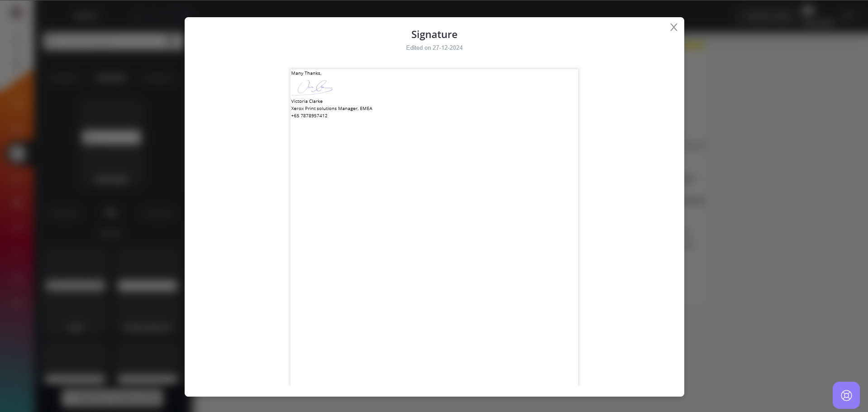The width and height of the screenshot is (868, 412).
Task: Click the highlighted white icon in left sidebar
Action: tap(17, 154)
